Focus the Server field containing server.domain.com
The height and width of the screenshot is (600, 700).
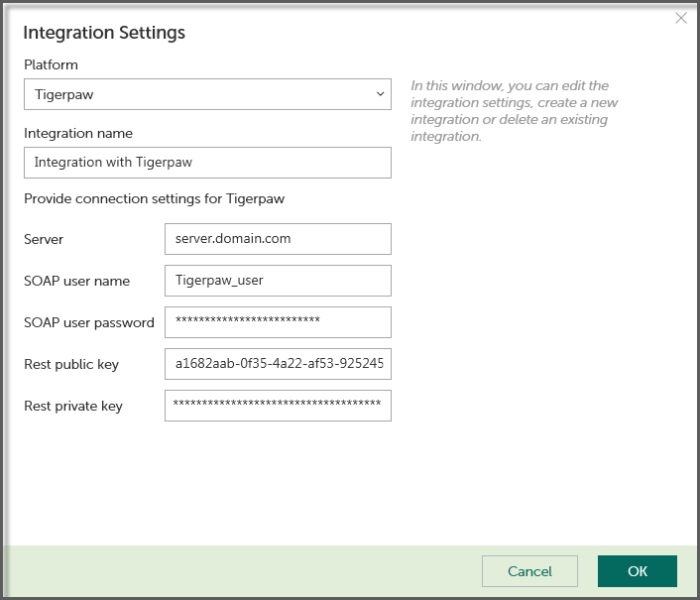click(278, 239)
